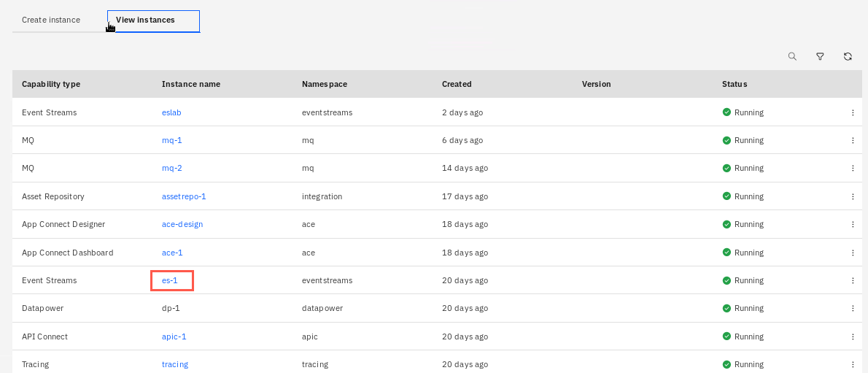868x373 pixels.
Task: Open overflow menu for tracing row
Action: tap(853, 365)
